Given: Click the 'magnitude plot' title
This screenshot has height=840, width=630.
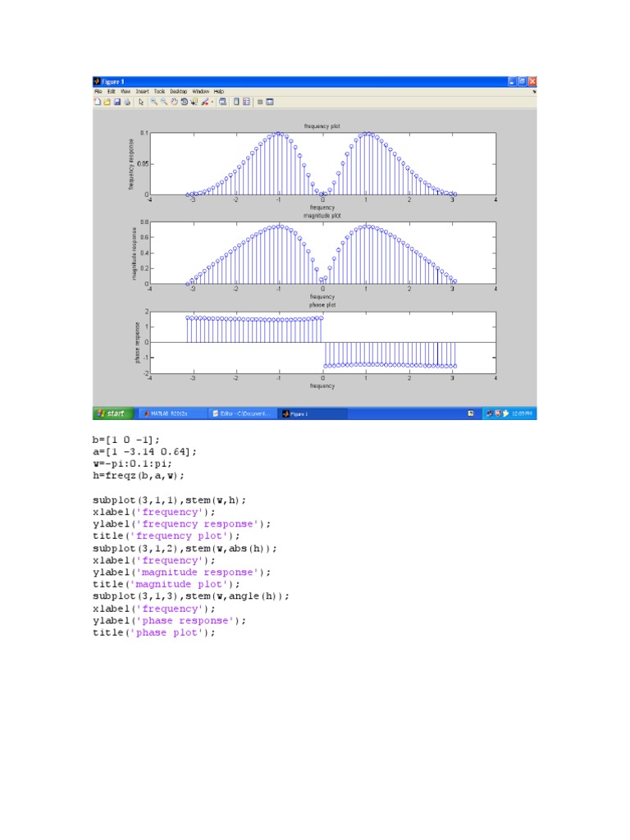Looking at the screenshot, I should coord(322,216).
